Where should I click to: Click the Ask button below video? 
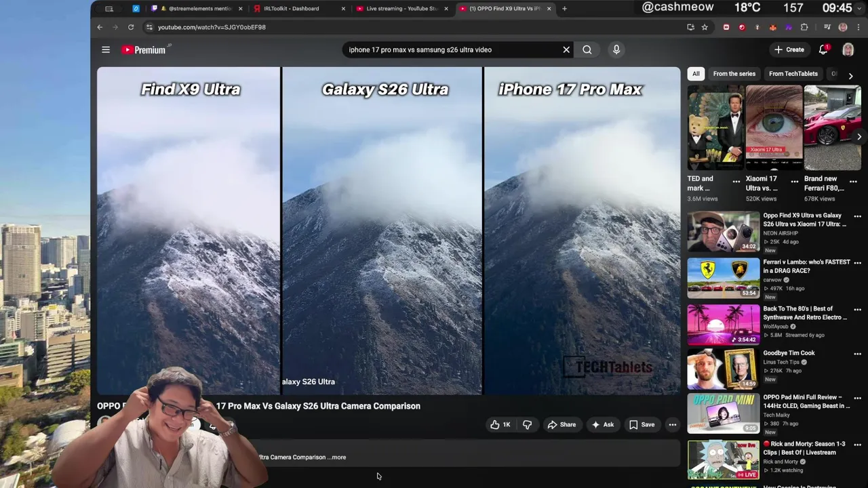[x=603, y=425]
